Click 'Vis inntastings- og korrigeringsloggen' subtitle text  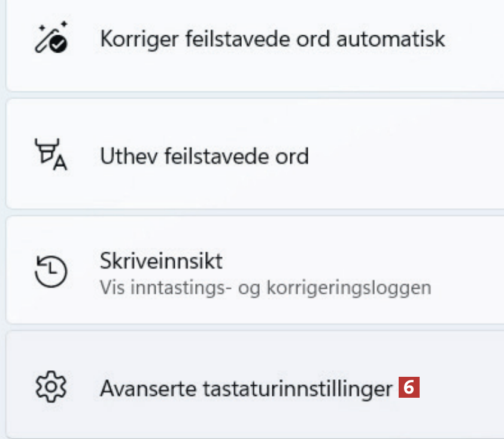pyautogui.click(x=265, y=286)
